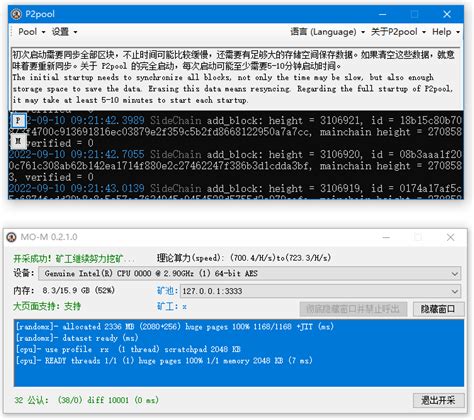Click the Chinese startup notice text
Viewport: 474px width, 420px height.
click(233, 60)
